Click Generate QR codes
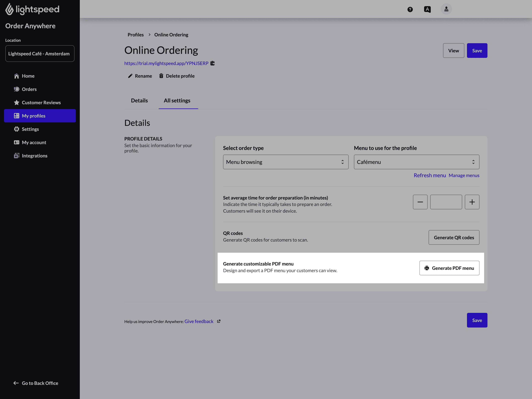This screenshot has height=399, width=532. pos(454,237)
